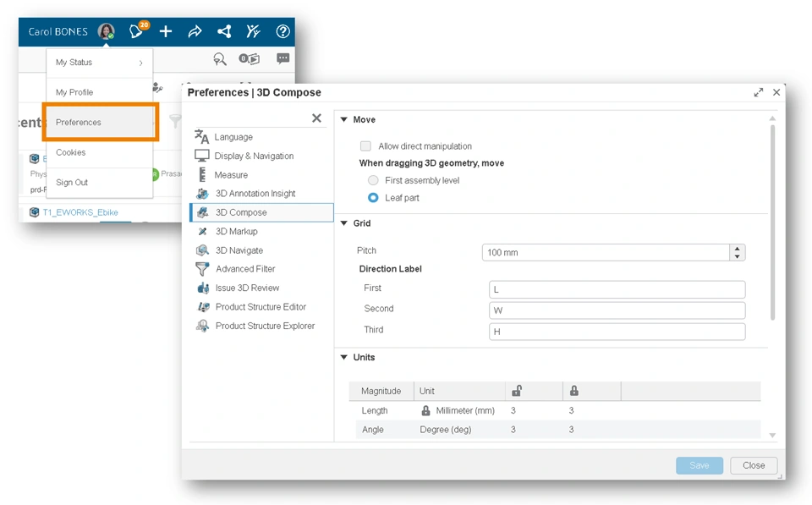Select Language preferences category

click(262, 137)
